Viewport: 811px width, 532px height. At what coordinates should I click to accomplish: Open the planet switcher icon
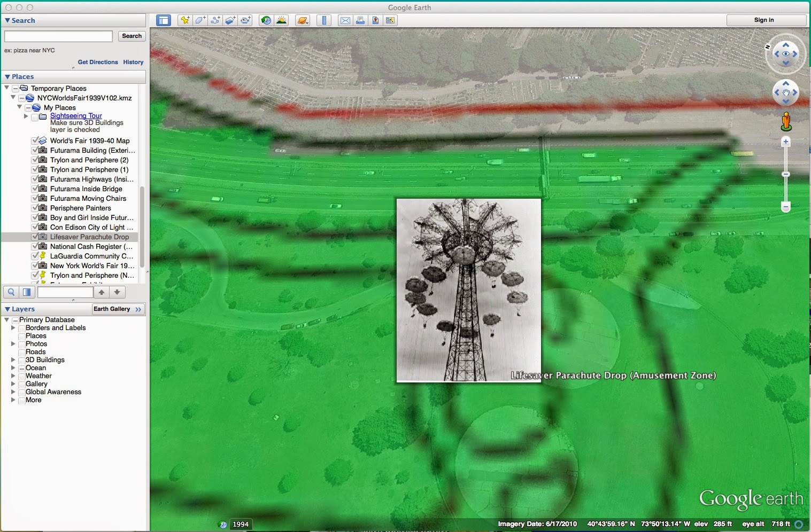point(302,20)
